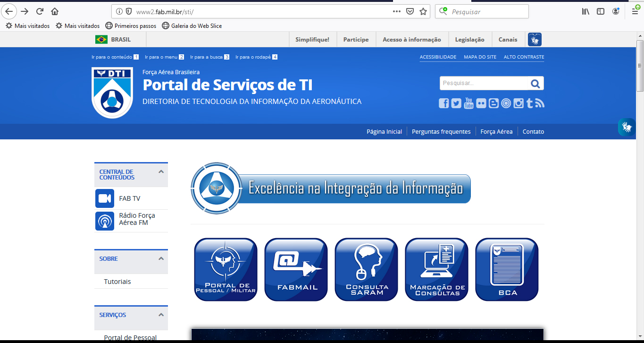Open the Marcação de Consultas tile
This screenshot has height=343, width=644.
pos(436,269)
